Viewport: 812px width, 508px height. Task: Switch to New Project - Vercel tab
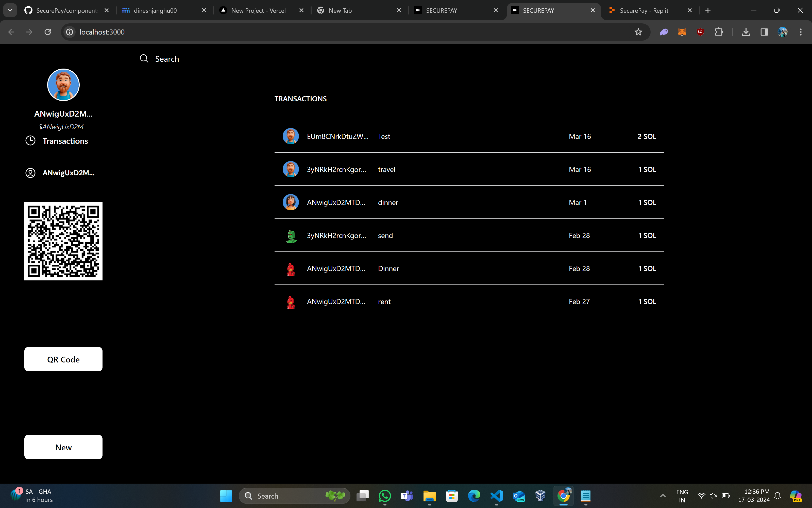pyautogui.click(x=262, y=10)
